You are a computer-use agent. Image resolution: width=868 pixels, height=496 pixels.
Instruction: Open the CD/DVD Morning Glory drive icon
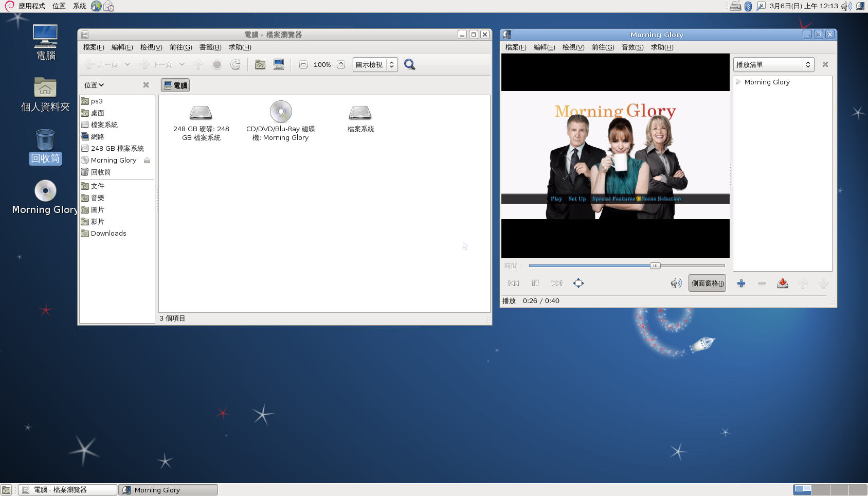pyautogui.click(x=281, y=112)
